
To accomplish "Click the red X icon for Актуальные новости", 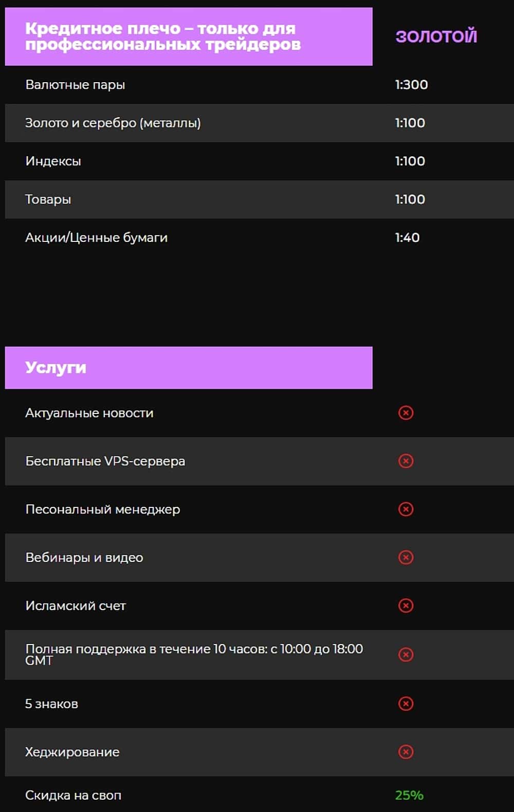I will (x=406, y=413).
